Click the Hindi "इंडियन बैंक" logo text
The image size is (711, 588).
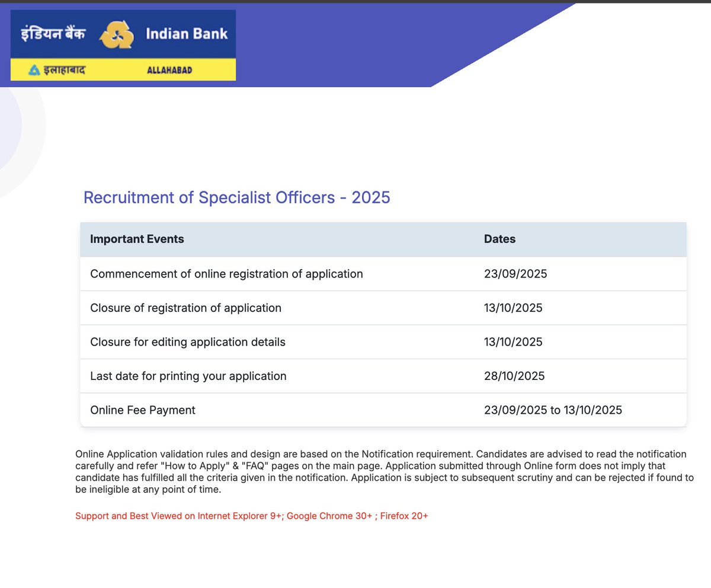tap(53, 34)
